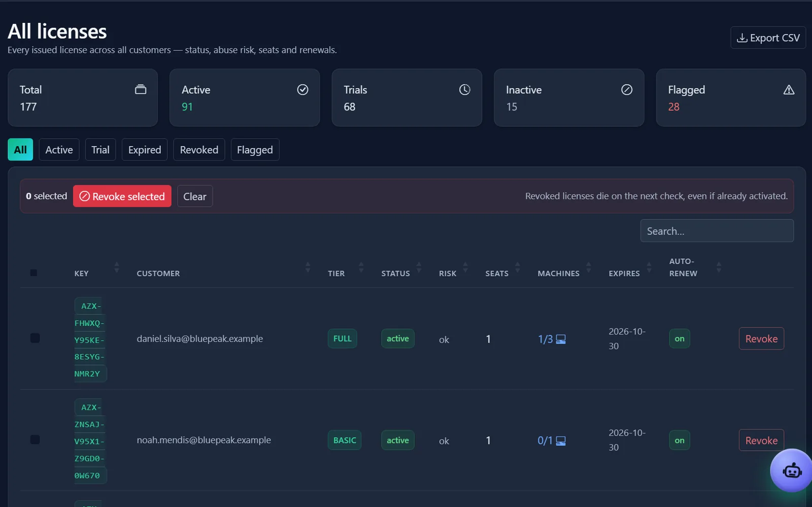
Task: Sort table by Customer column arrows
Action: 308,267
